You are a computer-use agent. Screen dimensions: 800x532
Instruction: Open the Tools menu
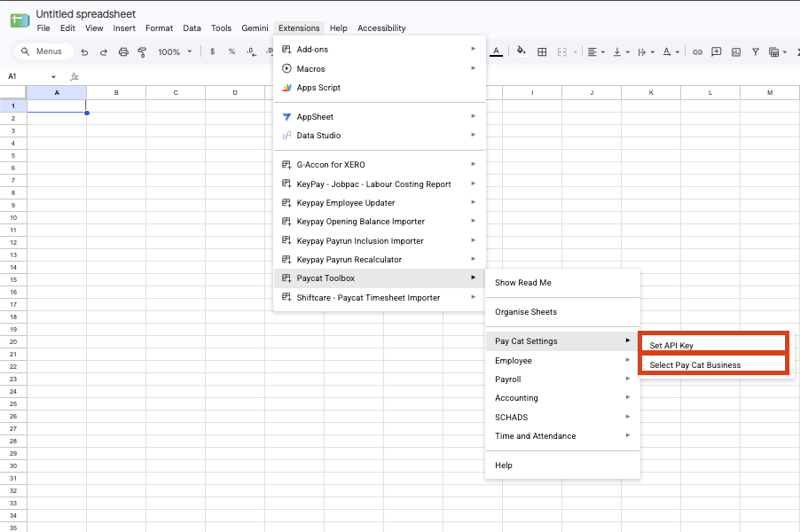[x=221, y=28]
